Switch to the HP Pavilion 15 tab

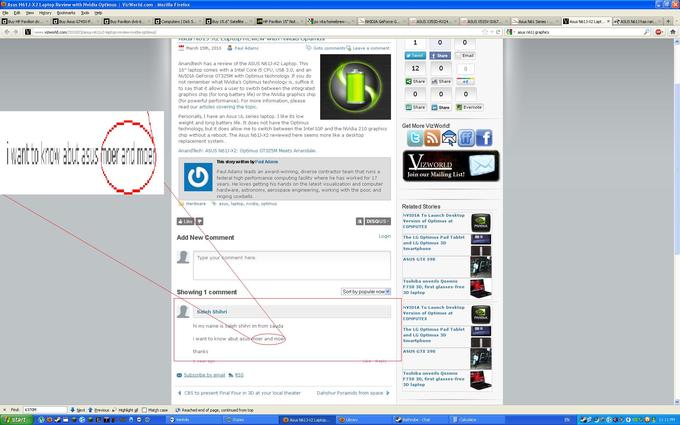tap(280, 21)
